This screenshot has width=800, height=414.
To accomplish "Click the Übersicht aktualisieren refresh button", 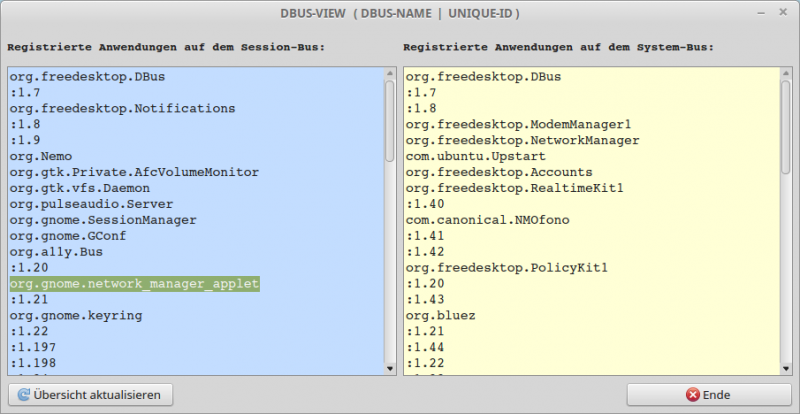I will point(89,395).
